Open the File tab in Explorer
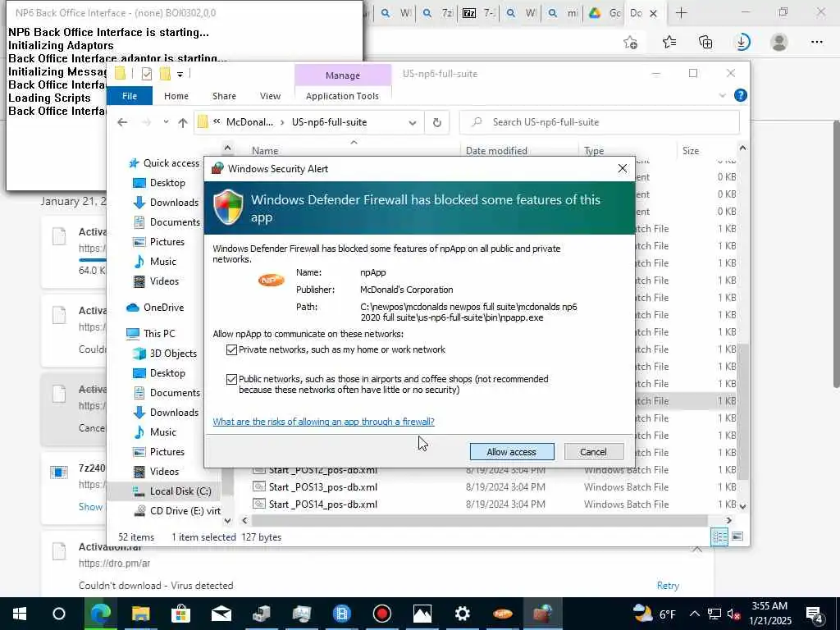The height and width of the screenshot is (630, 840). click(x=130, y=96)
